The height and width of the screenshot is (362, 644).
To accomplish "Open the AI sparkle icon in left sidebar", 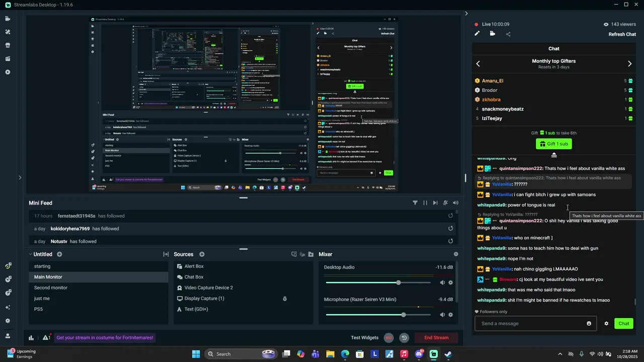I will pos(8,307).
